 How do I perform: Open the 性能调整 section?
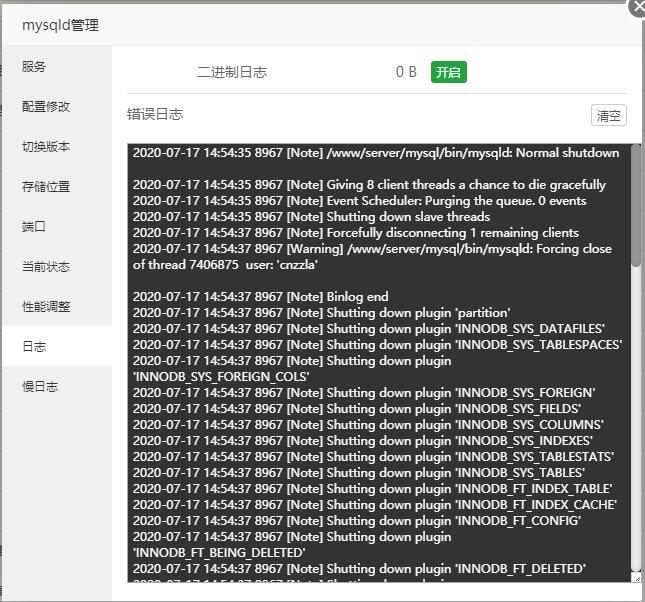pos(46,307)
